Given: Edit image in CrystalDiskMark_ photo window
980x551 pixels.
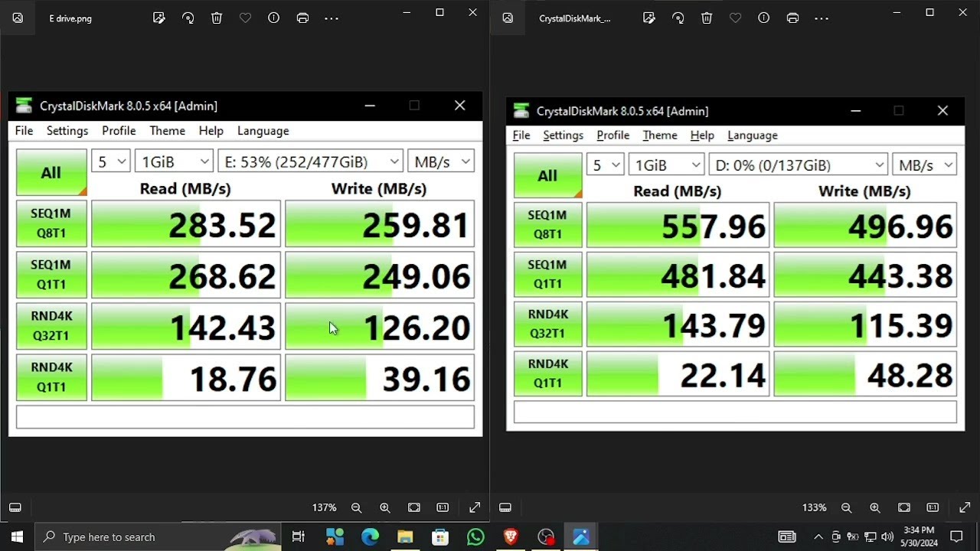Looking at the screenshot, I should 649,18.
